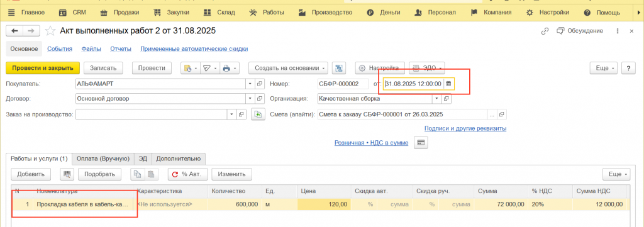Open the Подписи и другие реквизиты link
644x227 pixels.
tap(465, 128)
